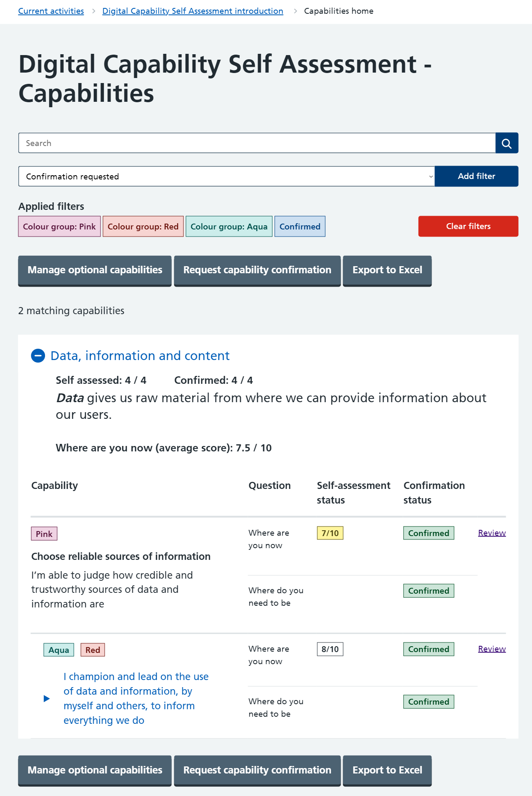Click the 8/10 score badge
Image resolution: width=532 pixels, height=796 pixels.
(330, 649)
